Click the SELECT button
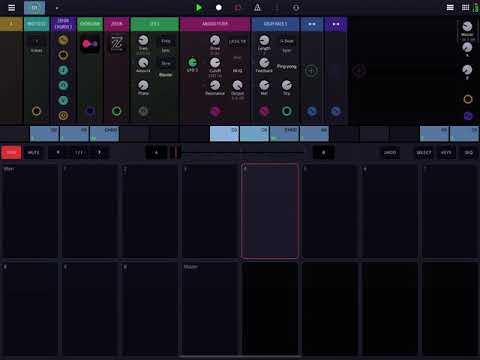 tap(424, 153)
